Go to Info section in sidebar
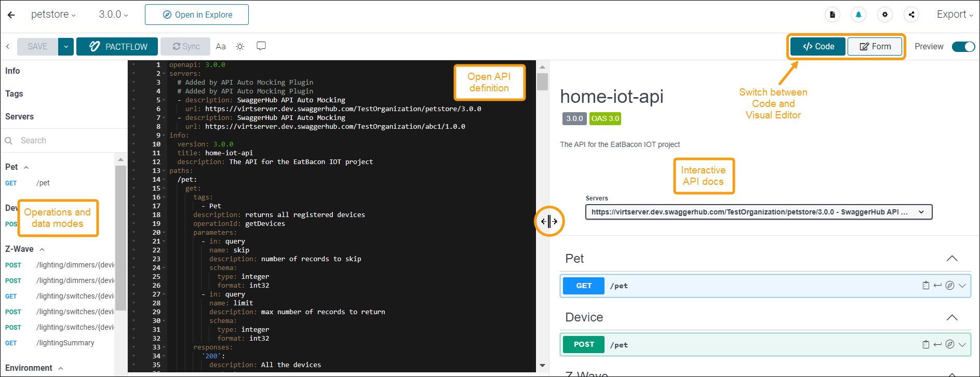The height and width of the screenshot is (377, 980). coord(12,71)
